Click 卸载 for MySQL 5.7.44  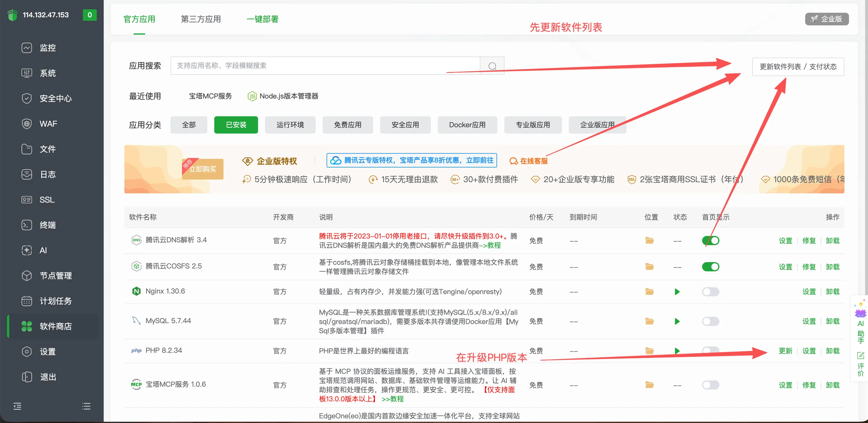pyautogui.click(x=832, y=321)
